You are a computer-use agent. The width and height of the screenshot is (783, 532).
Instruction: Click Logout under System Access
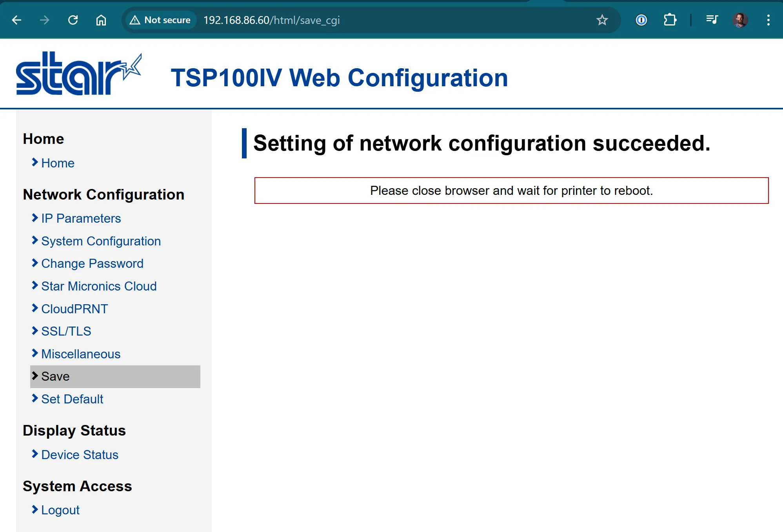[60, 510]
